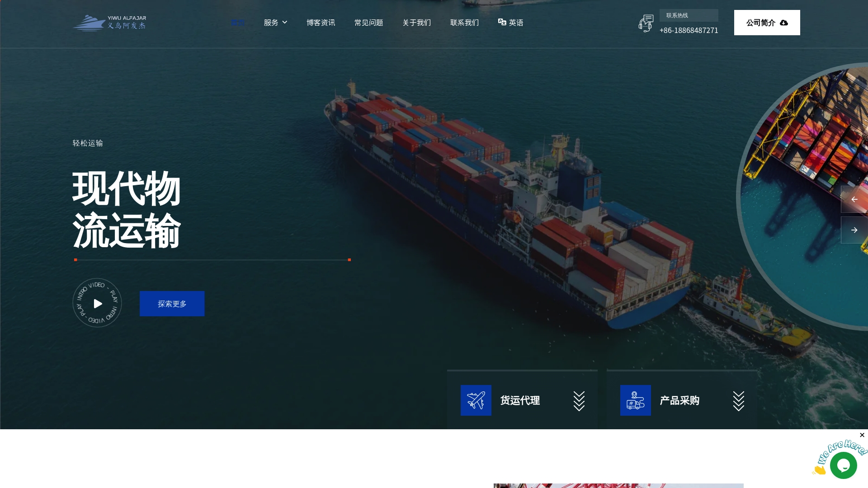The width and height of the screenshot is (868, 488).
Task: Open the 公司简介 company profile button
Action: click(767, 23)
